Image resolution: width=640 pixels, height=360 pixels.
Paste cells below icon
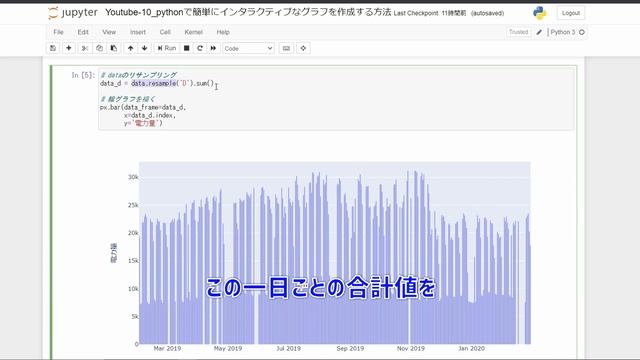point(114,48)
